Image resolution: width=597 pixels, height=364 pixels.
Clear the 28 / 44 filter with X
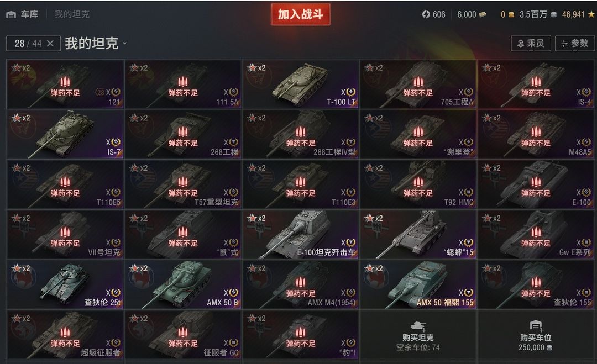point(50,44)
